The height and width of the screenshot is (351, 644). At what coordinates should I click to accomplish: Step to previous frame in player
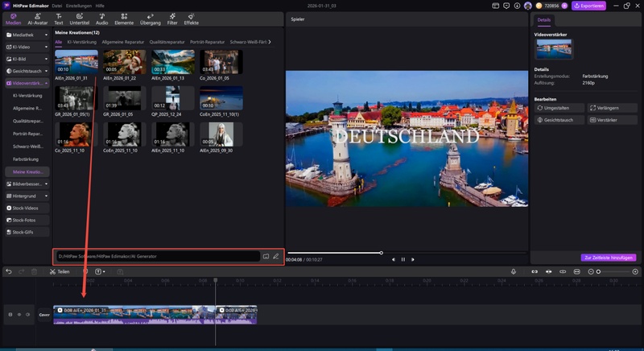tap(394, 259)
